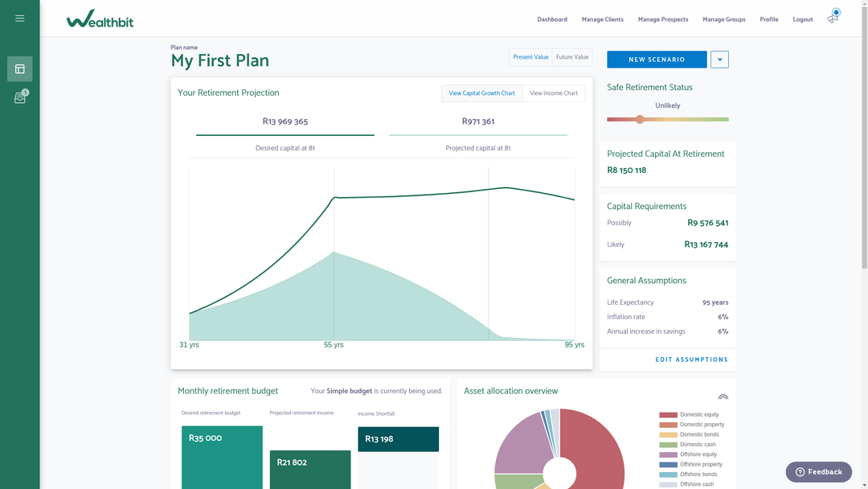Open the hamburger menu in the sidebar
Image resolution: width=868 pixels, height=489 pixels.
(x=20, y=18)
